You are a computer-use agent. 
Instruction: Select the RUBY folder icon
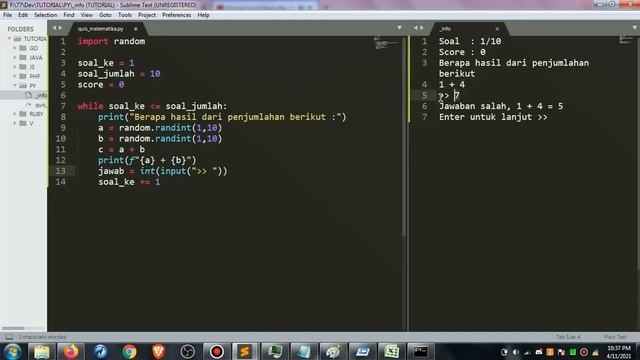pos(23,114)
